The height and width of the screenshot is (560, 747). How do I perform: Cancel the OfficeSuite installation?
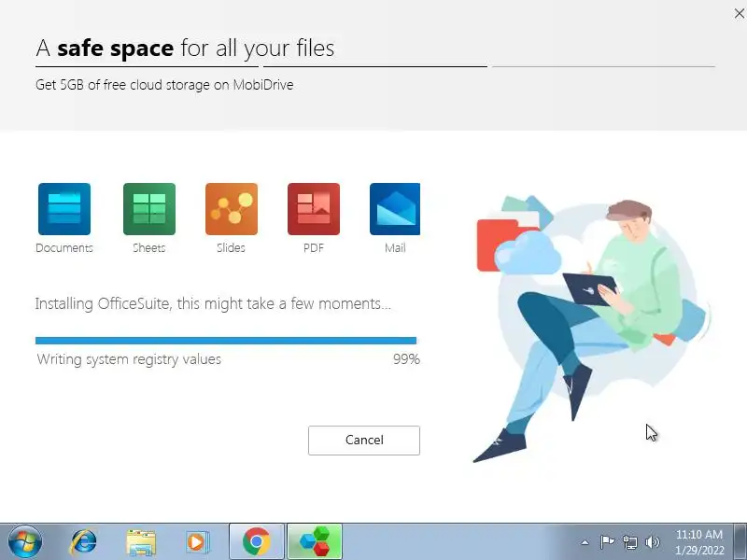click(364, 441)
